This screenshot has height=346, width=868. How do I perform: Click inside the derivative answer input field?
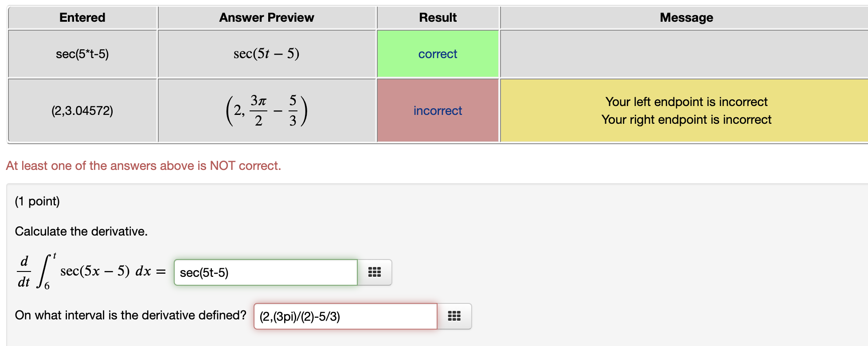265,273
